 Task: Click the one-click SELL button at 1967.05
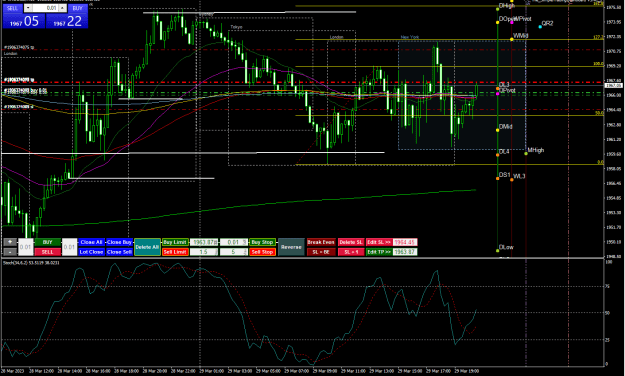tap(24, 21)
